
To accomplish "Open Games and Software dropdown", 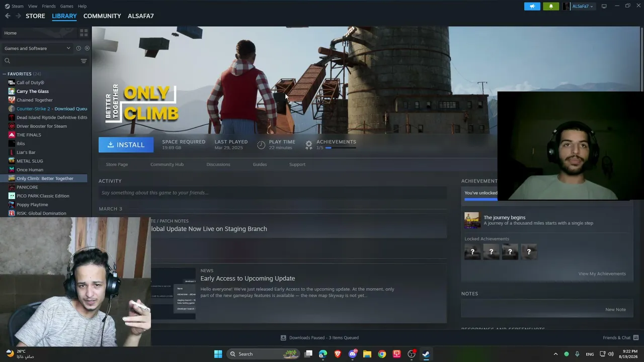I will point(37,48).
